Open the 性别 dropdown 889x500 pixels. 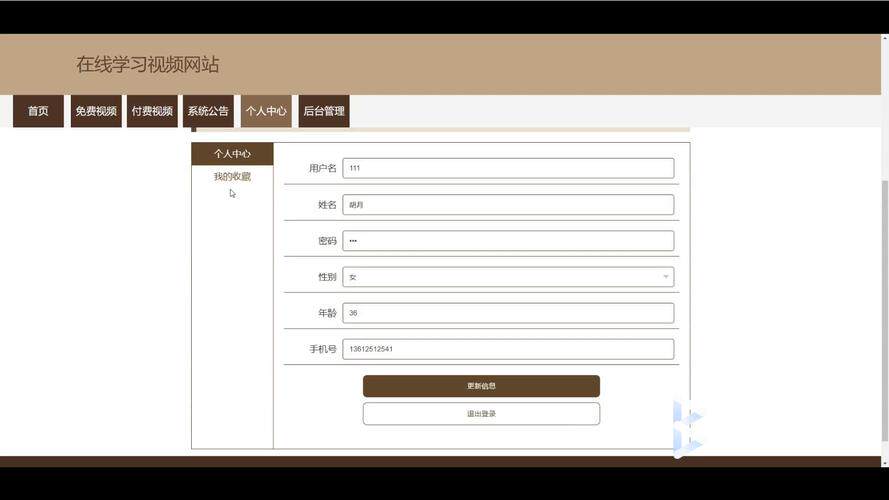tap(508, 277)
